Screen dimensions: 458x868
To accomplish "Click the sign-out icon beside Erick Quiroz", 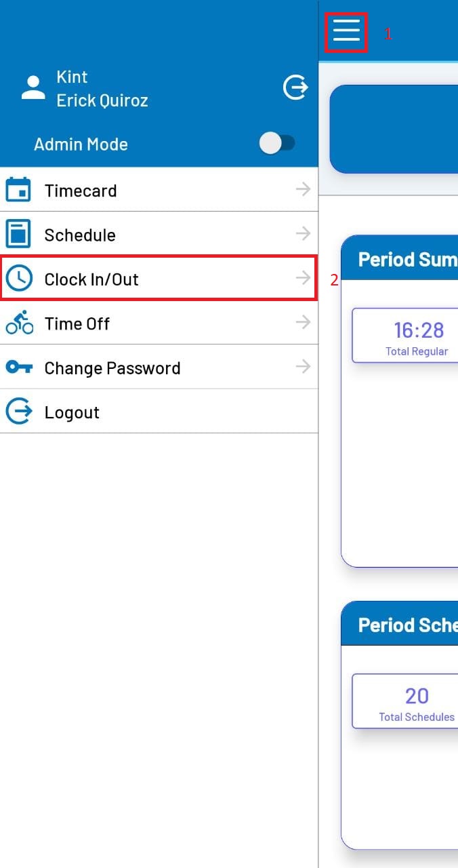I will tap(295, 87).
